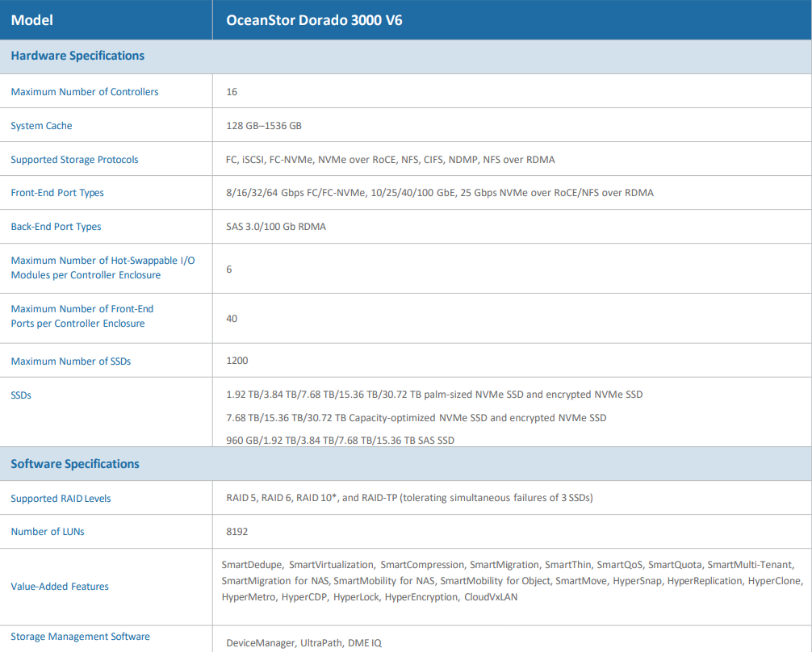Click the "Supported RAID Levels" label

tap(61, 498)
